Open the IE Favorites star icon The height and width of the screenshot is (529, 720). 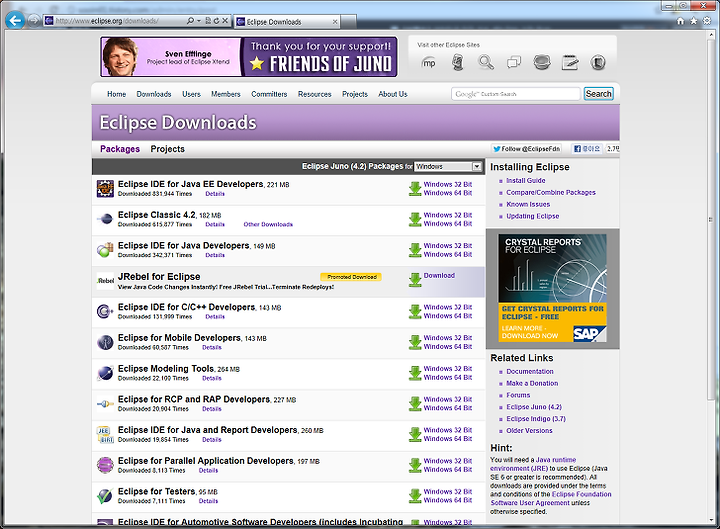[x=693, y=21]
